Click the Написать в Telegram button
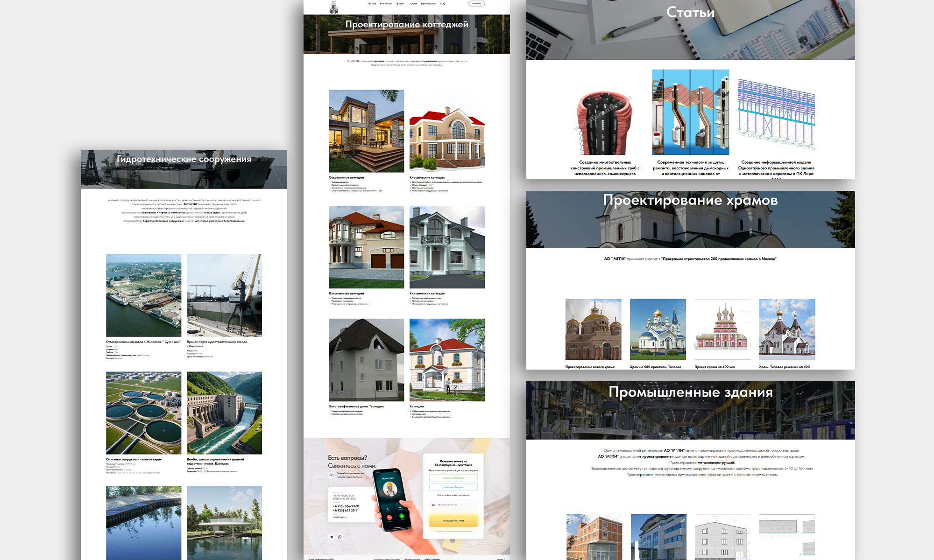 [x=453, y=487]
